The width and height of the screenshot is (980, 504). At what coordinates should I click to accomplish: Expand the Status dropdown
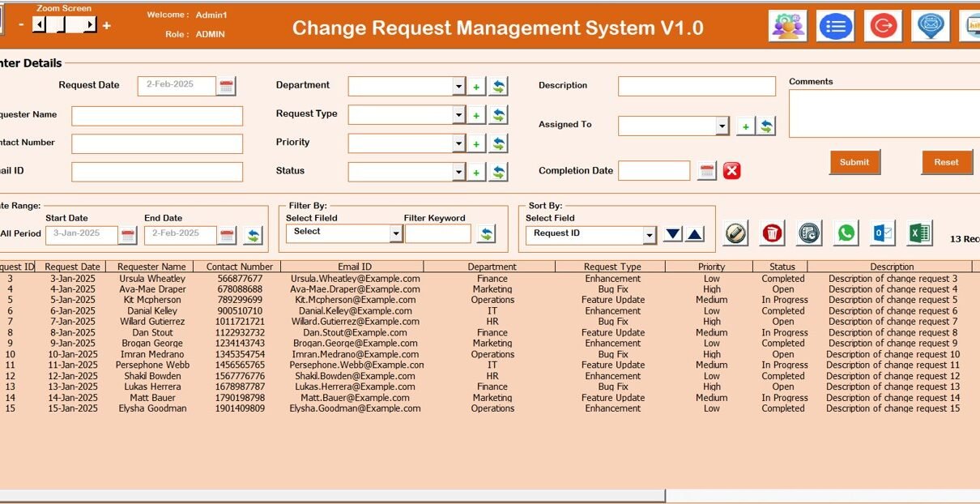tap(459, 172)
